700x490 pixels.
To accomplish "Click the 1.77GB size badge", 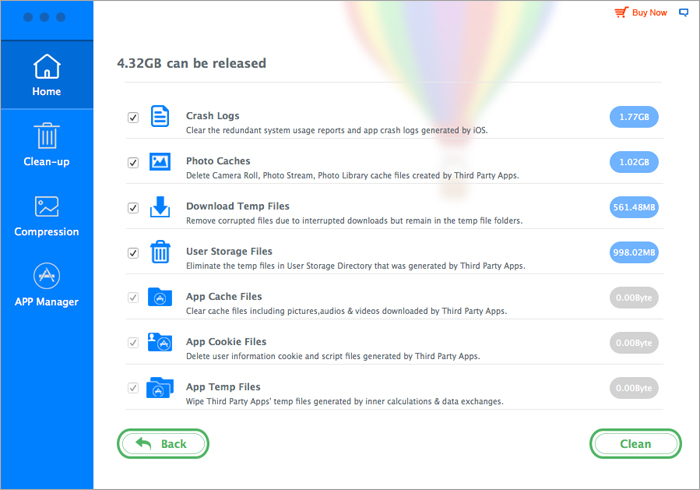I will point(634,117).
